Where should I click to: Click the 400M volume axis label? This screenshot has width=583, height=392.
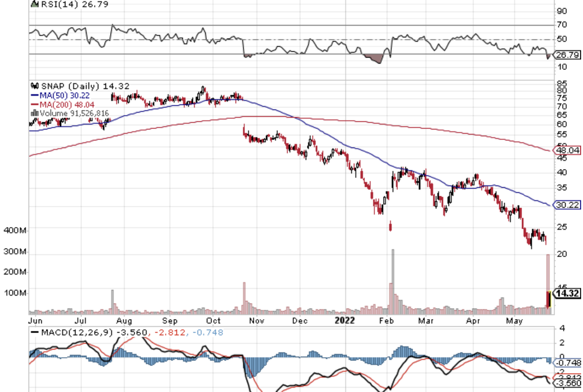point(14,231)
